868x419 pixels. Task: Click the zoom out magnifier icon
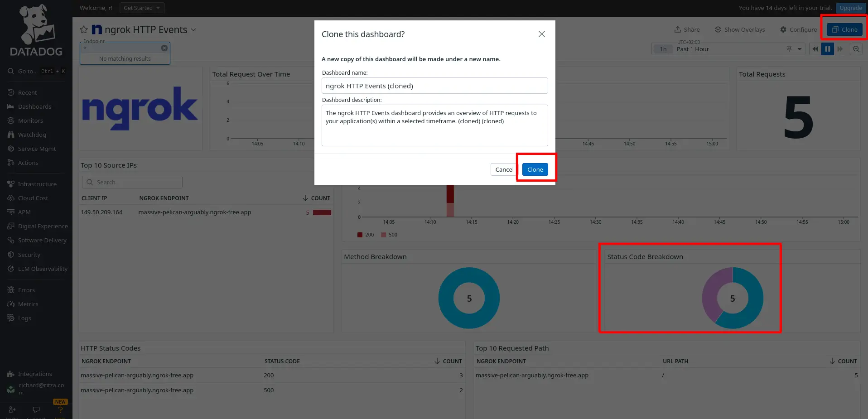pyautogui.click(x=856, y=49)
